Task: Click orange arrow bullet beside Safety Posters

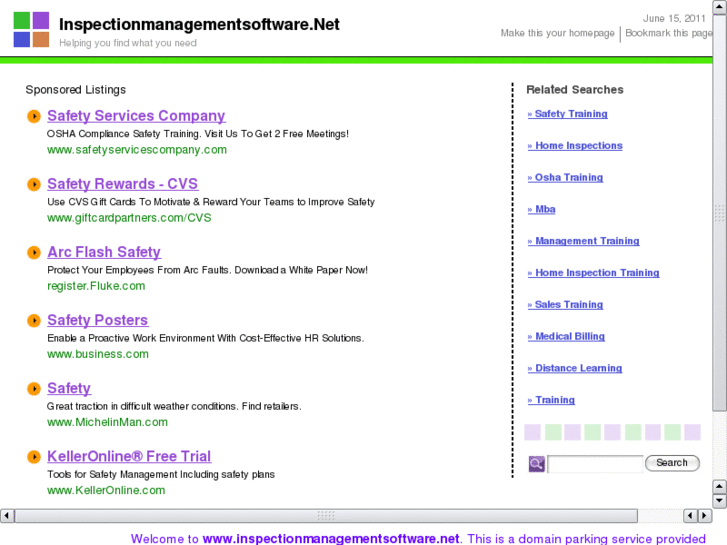Action: click(34, 321)
